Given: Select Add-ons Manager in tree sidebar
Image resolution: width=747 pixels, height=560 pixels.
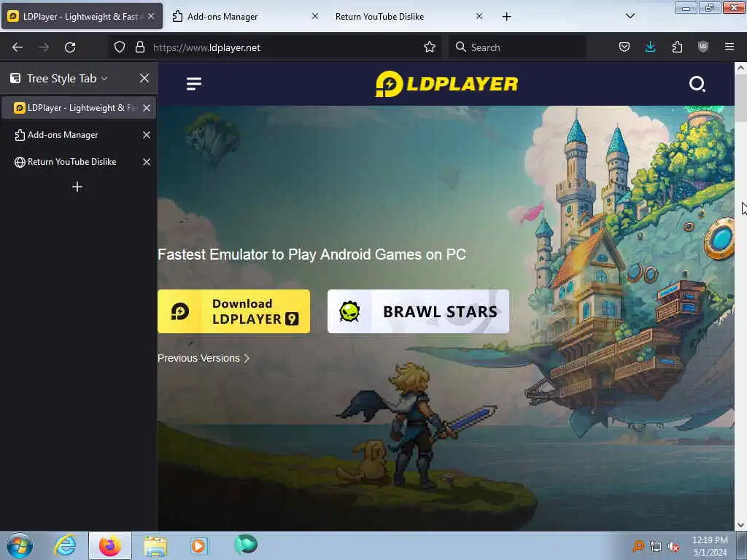Looking at the screenshot, I should coord(79,135).
